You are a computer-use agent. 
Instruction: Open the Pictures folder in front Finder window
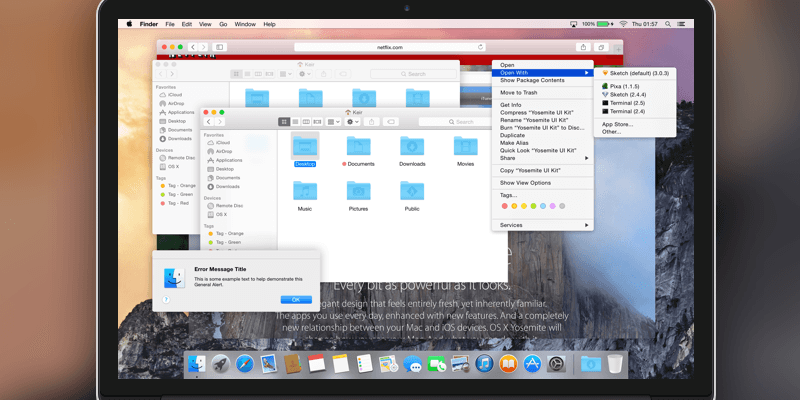click(358, 193)
